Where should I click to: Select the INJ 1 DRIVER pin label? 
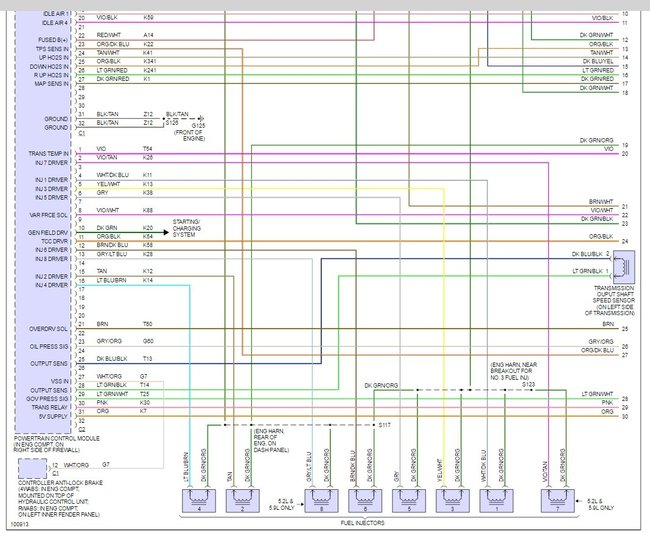[51, 180]
